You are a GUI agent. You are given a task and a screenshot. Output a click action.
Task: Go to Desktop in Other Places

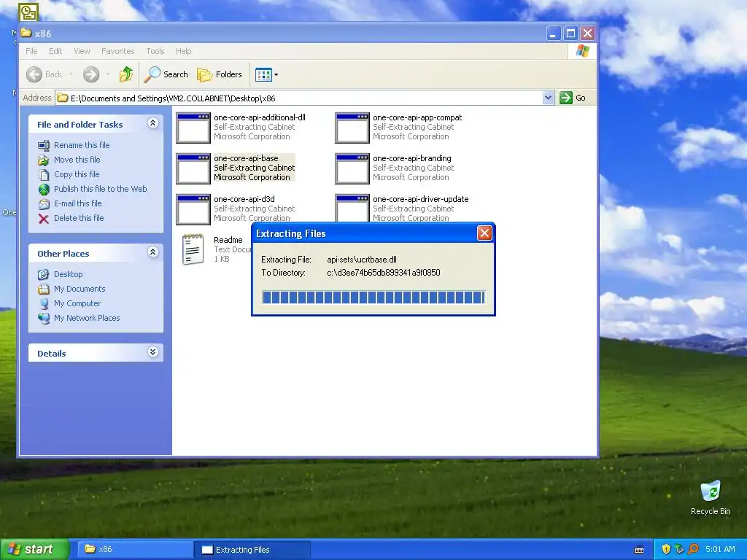(x=68, y=274)
